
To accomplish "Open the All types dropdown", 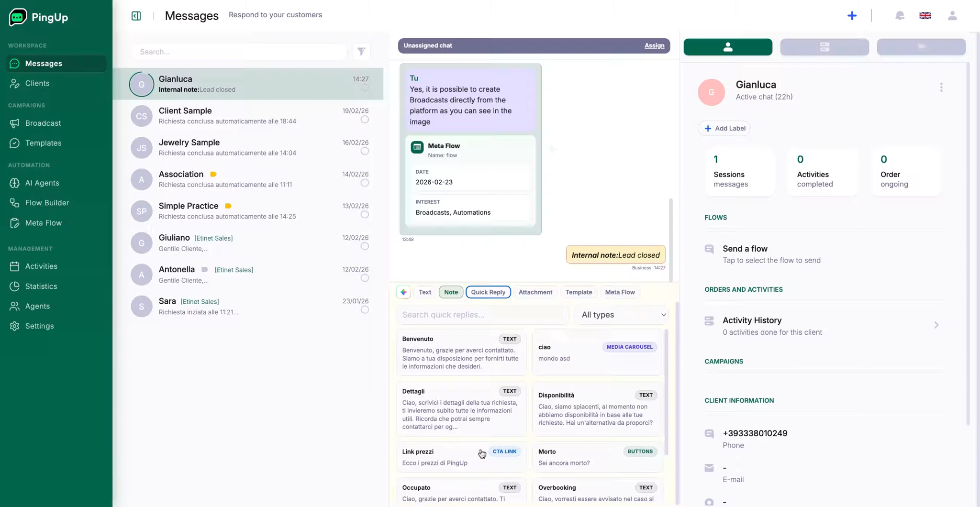I will click(x=623, y=315).
